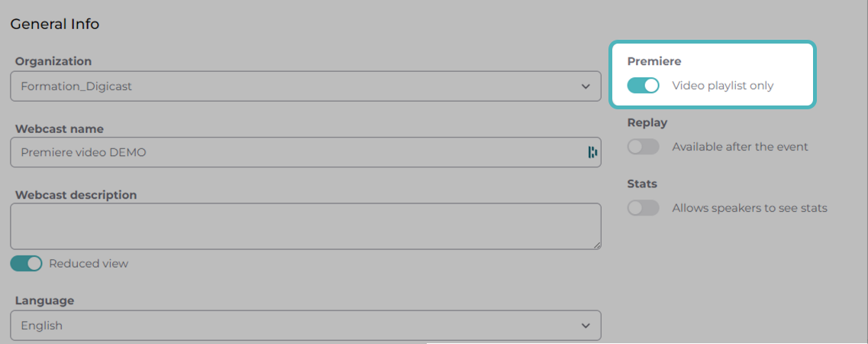Click inside the Webcast description textarea

click(x=305, y=226)
